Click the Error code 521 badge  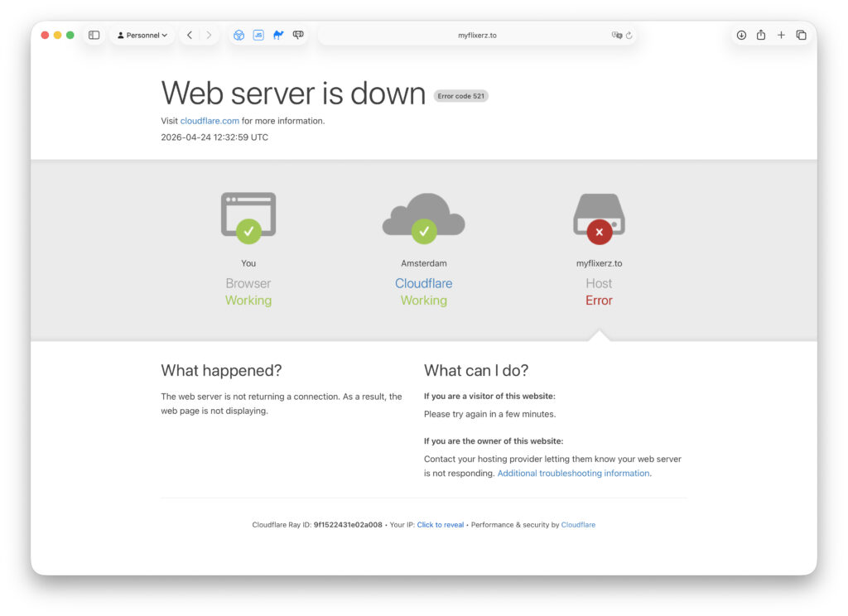click(x=460, y=96)
